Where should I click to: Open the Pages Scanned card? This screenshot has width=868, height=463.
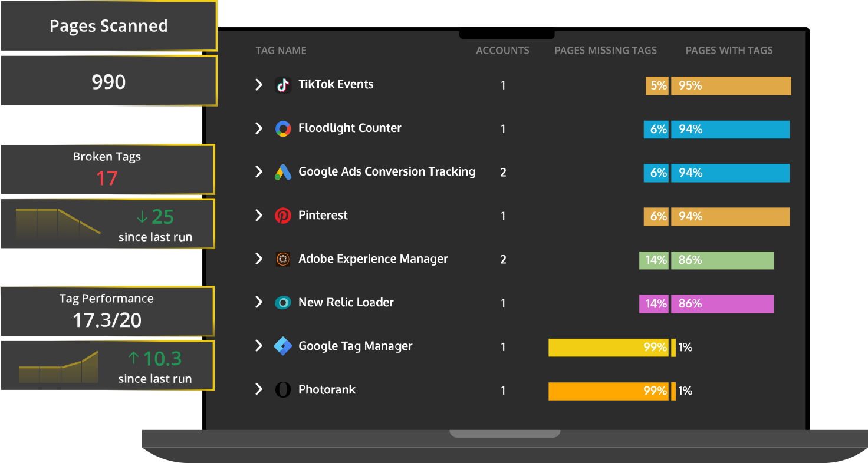[108, 26]
